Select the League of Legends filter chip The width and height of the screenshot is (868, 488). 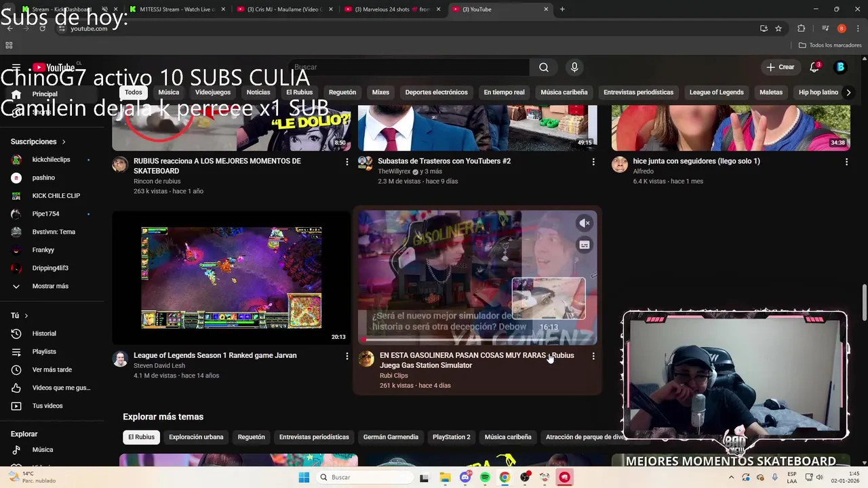coord(717,92)
